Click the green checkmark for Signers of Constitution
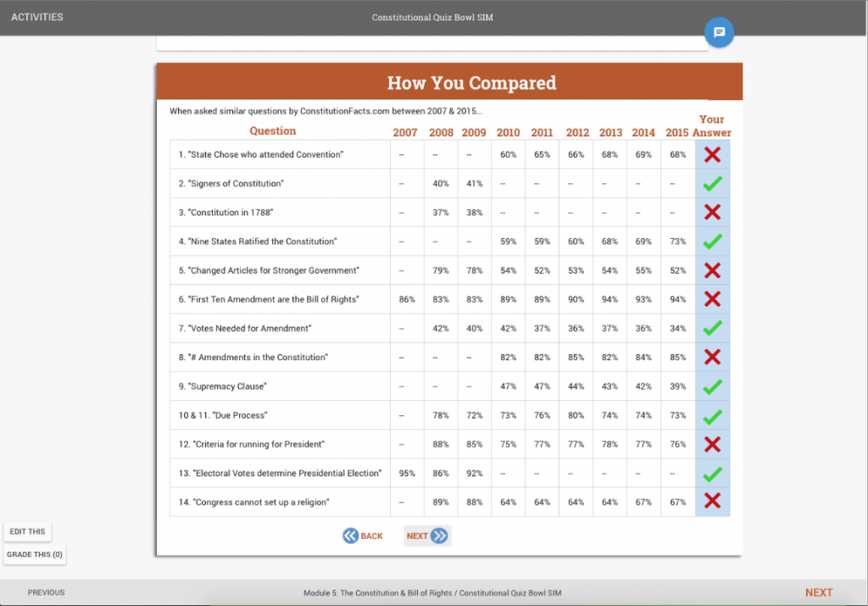This screenshot has height=606, width=868. point(712,183)
